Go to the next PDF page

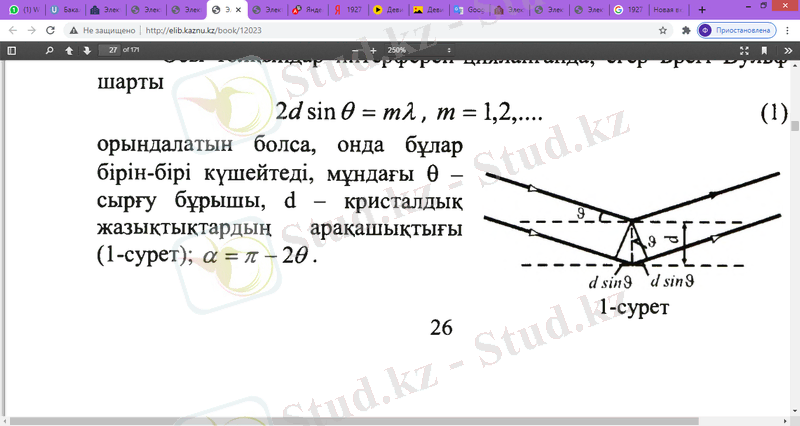click(x=86, y=49)
